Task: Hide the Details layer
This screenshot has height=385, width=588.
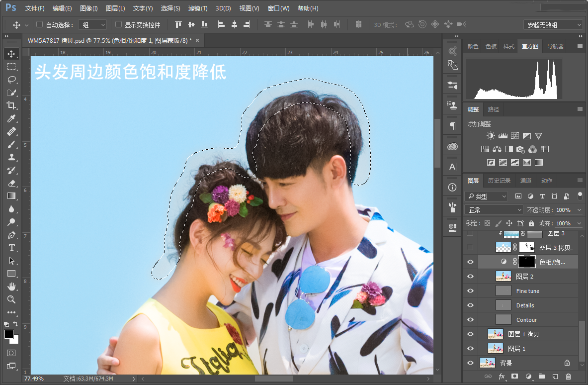Action: point(470,305)
